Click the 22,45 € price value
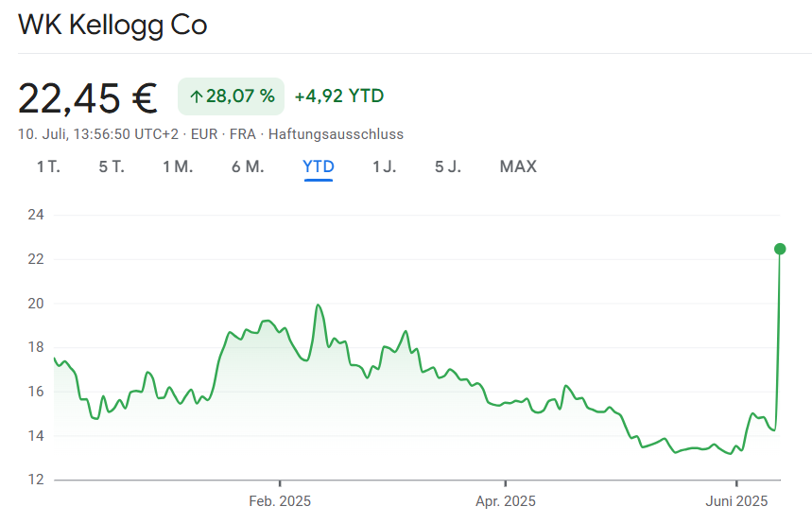The width and height of the screenshot is (812, 524). [88, 98]
